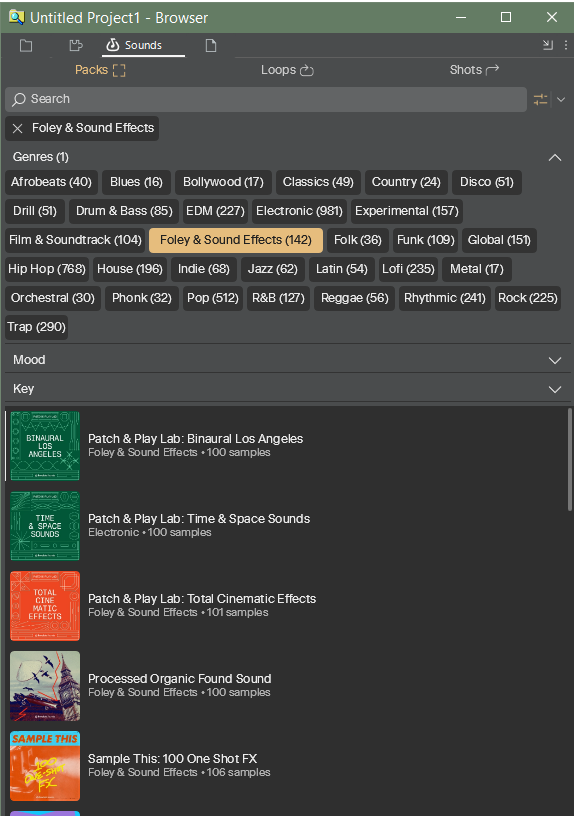The height and width of the screenshot is (816, 574).
Task: Select the Loops tab
Action: pos(287,70)
